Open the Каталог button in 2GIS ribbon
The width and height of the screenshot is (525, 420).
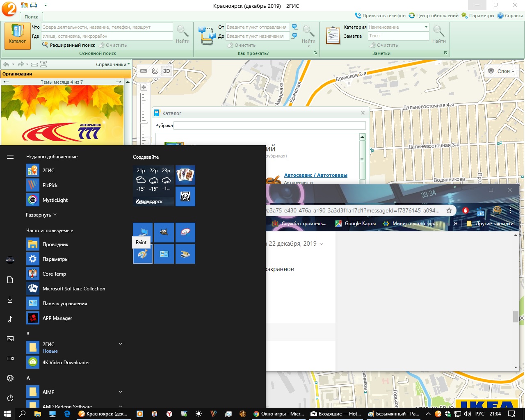[x=18, y=36]
